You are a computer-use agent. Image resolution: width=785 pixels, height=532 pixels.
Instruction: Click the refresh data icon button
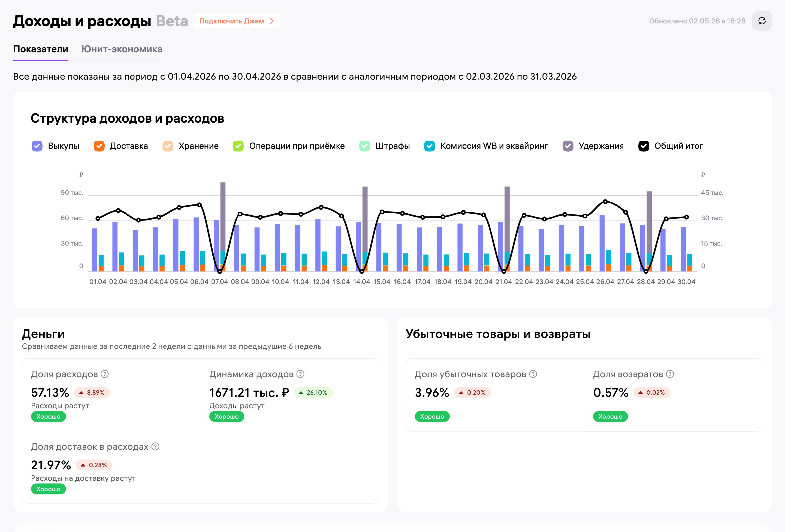click(762, 21)
